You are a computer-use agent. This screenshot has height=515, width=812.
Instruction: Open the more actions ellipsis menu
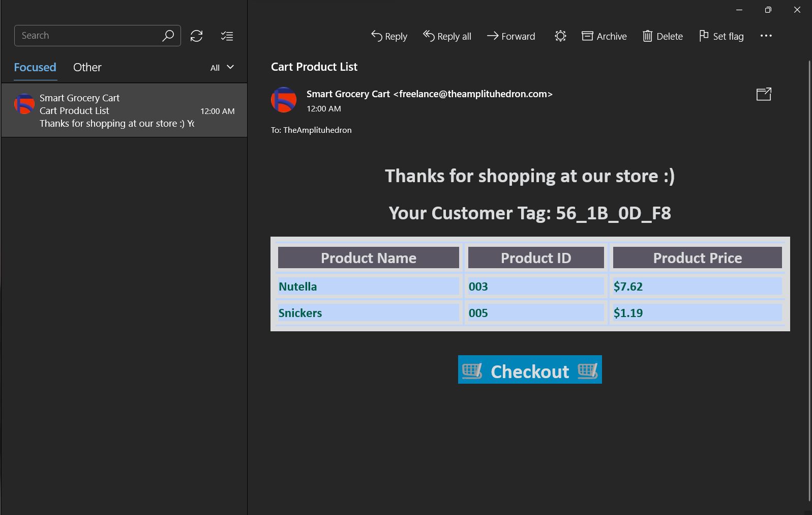tap(766, 36)
